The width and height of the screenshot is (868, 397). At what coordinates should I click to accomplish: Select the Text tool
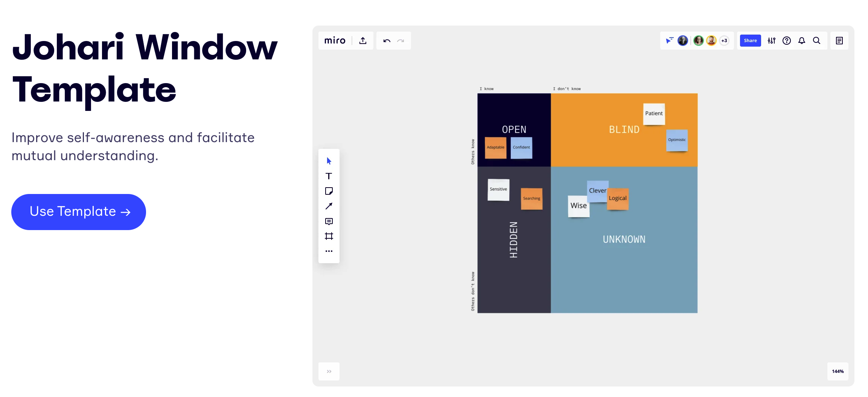(x=329, y=176)
